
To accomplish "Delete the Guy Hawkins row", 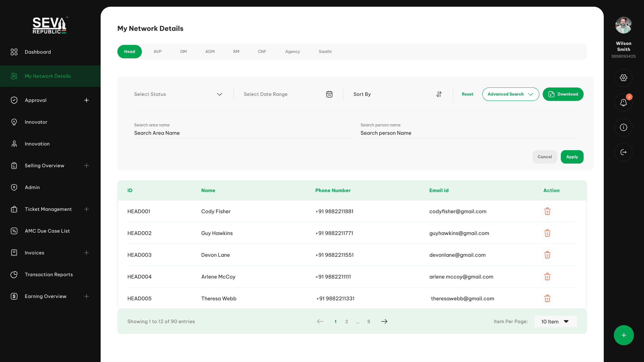I will coord(547,233).
